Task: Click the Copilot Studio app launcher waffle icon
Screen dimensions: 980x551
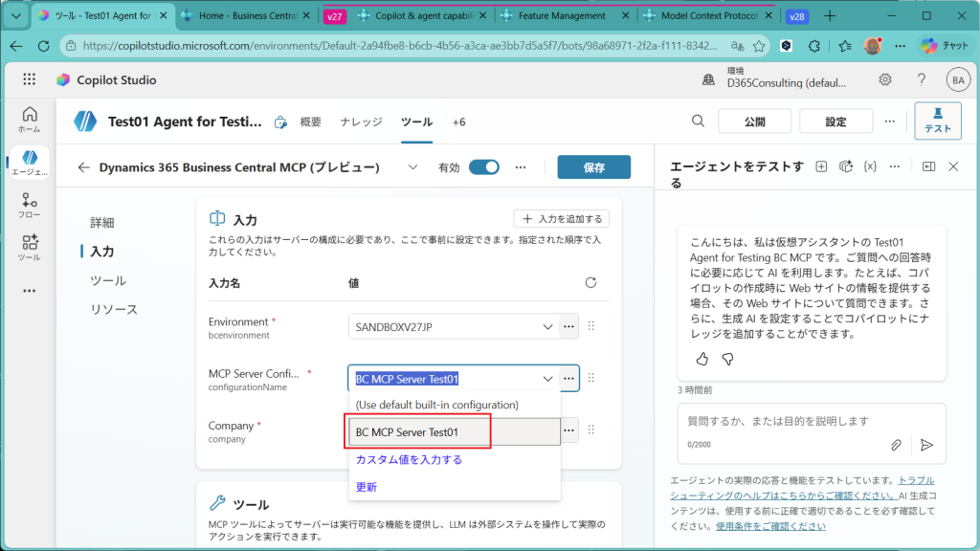Action: tap(29, 80)
